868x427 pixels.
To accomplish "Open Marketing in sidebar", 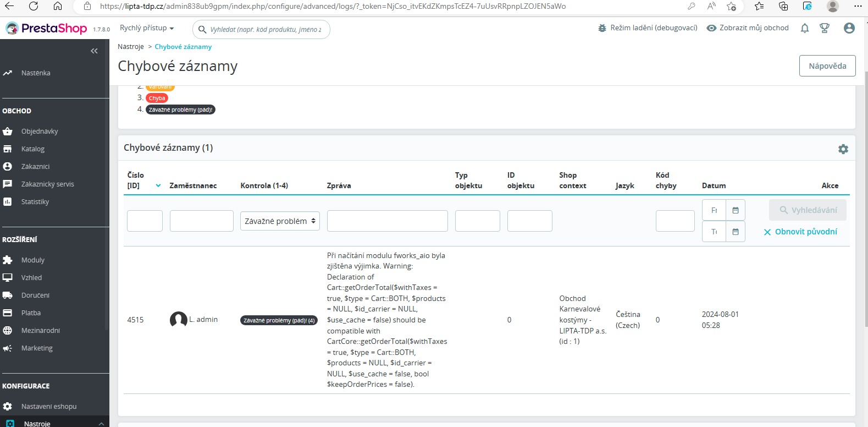I will point(37,348).
